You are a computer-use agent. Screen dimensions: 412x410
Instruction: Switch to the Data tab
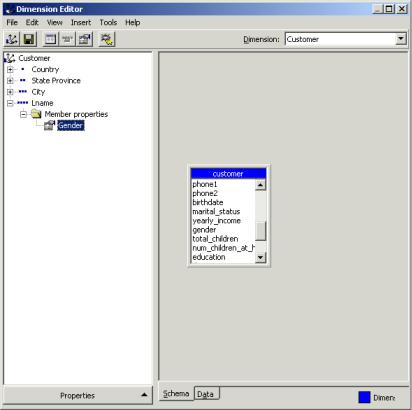[206, 394]
